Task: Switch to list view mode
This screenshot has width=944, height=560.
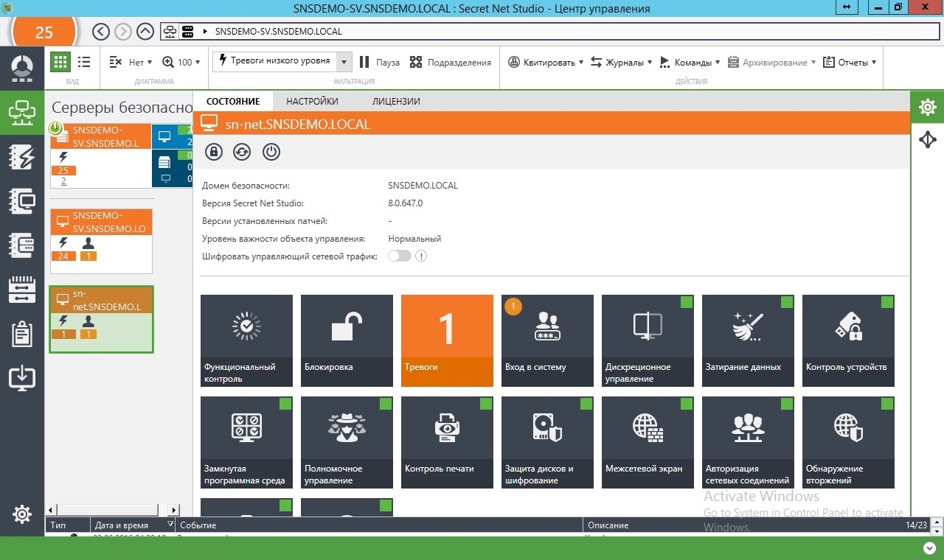Action: 84,63
